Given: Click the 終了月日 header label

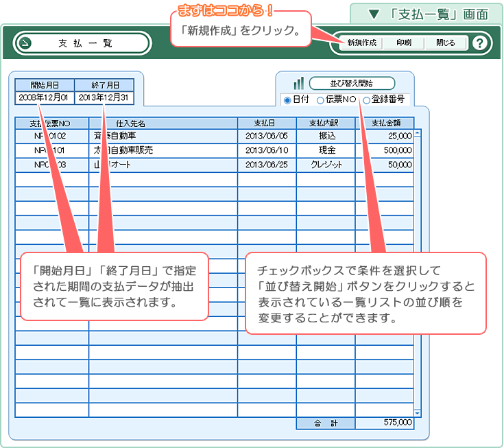Looking at the screenshot, I should click(104, 85).
